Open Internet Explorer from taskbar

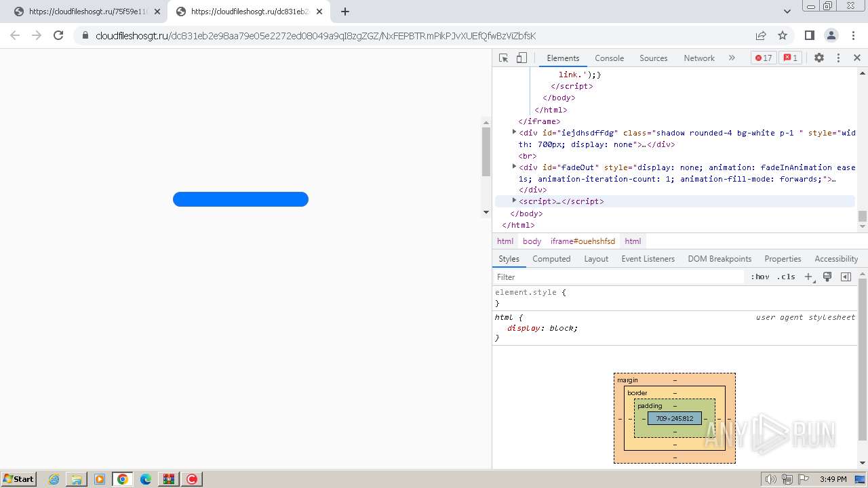coord(54,479)
